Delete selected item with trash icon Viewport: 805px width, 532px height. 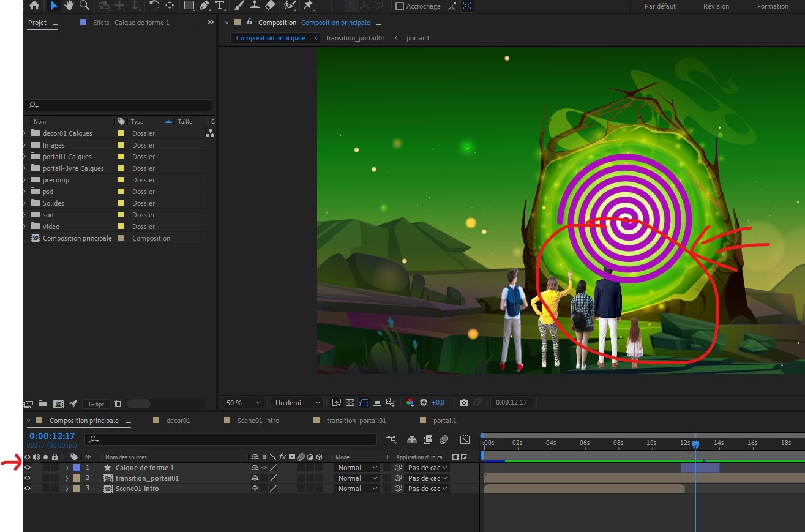pos(118,404)
